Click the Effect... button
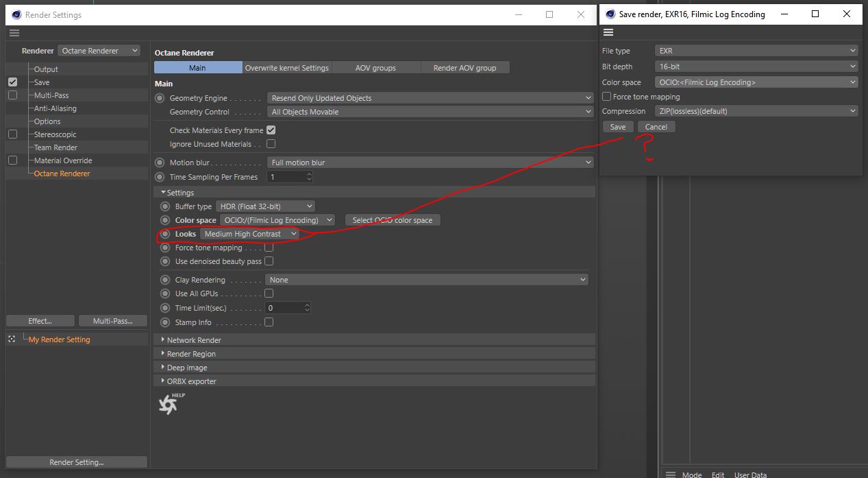868x478 pixels. point(40,321)
